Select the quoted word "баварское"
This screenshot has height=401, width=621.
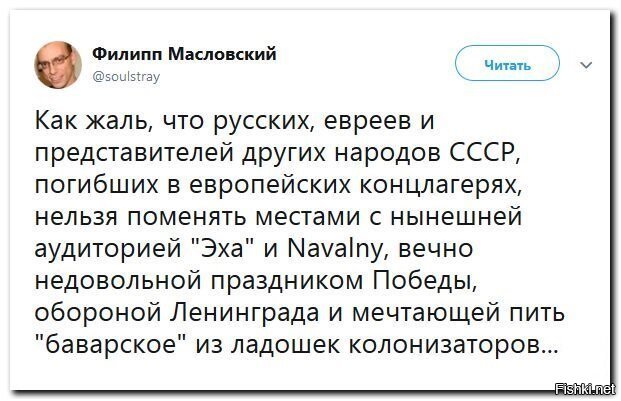(110, 345)
